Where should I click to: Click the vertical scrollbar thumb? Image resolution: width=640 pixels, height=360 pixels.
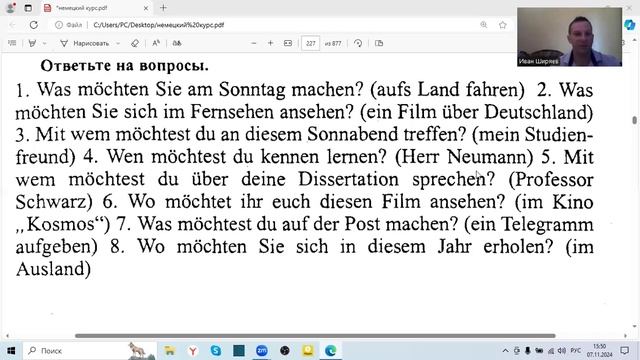point(634,120)
